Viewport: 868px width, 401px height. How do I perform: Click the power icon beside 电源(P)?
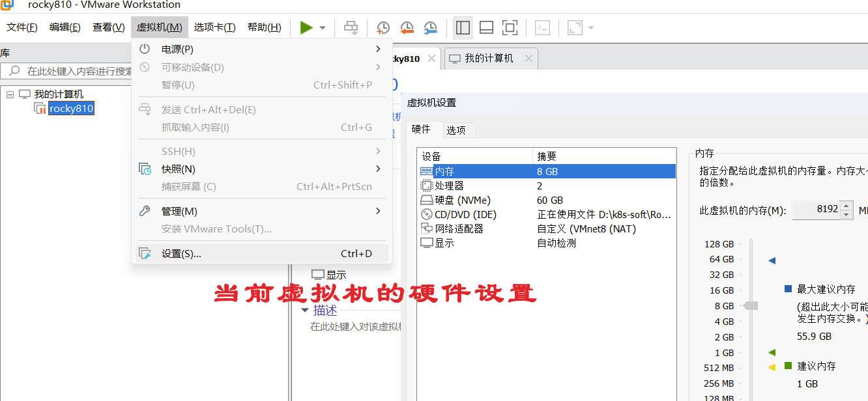pos(145,49)
